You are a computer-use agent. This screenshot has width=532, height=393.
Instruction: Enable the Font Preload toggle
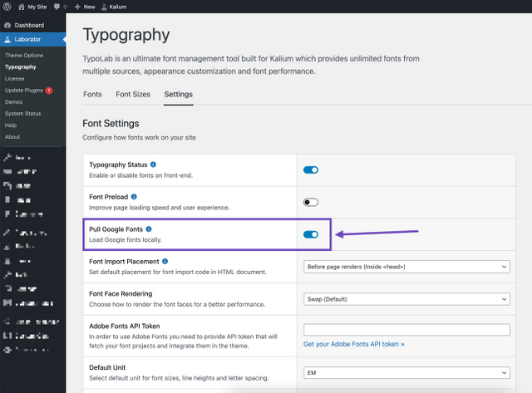point(311,202)
